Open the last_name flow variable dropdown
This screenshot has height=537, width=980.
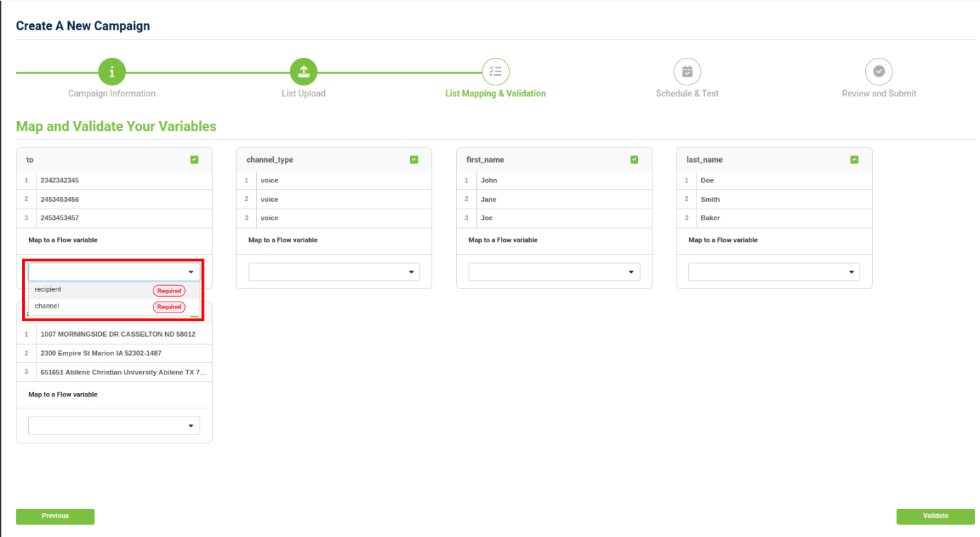point(774,272)
